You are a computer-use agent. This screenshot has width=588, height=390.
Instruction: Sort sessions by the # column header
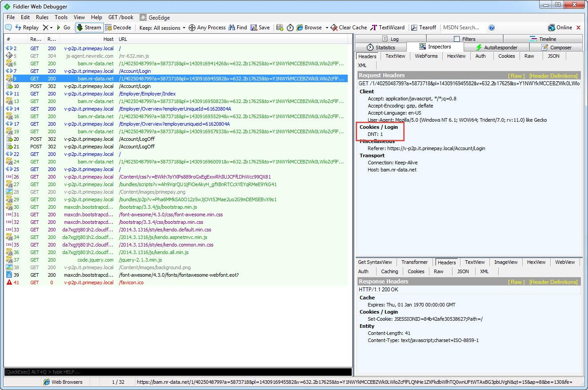[x=16, y=40]
